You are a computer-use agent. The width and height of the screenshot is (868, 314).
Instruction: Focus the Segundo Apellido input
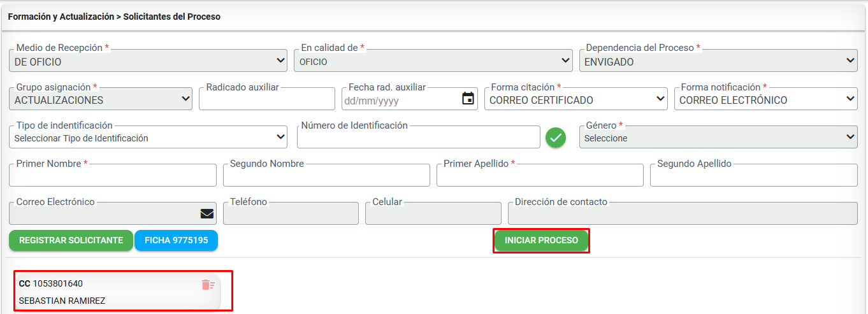click(753, 175)
